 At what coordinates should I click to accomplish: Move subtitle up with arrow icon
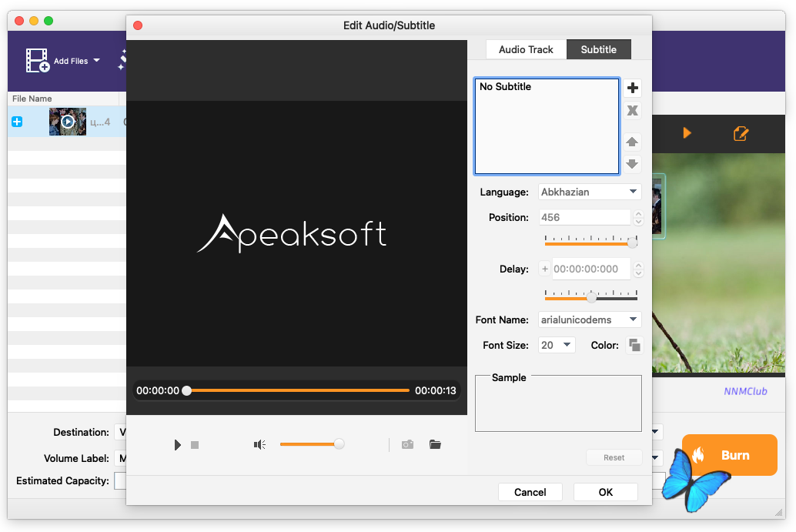pyautogui.click(x=632, y=142)
